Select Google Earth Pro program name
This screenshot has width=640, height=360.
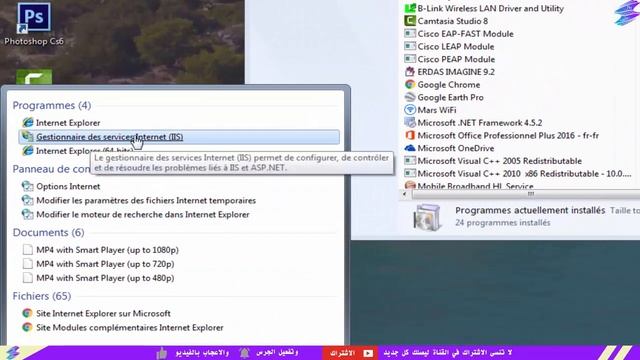coord(450,97)
